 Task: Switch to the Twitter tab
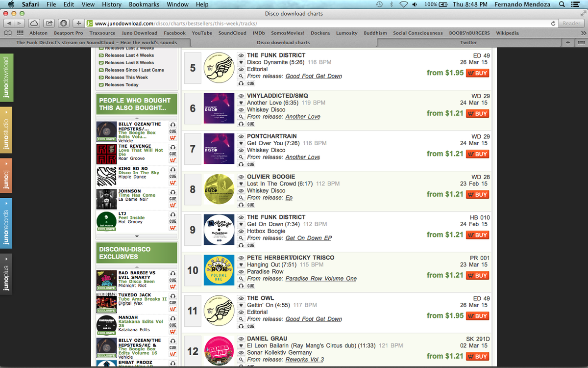point(468,42)
